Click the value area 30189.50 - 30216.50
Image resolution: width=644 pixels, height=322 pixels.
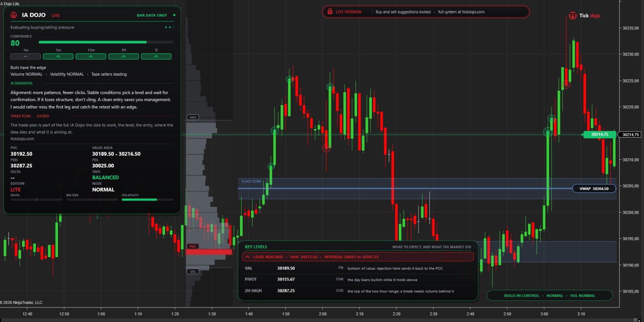coord(116,154)
